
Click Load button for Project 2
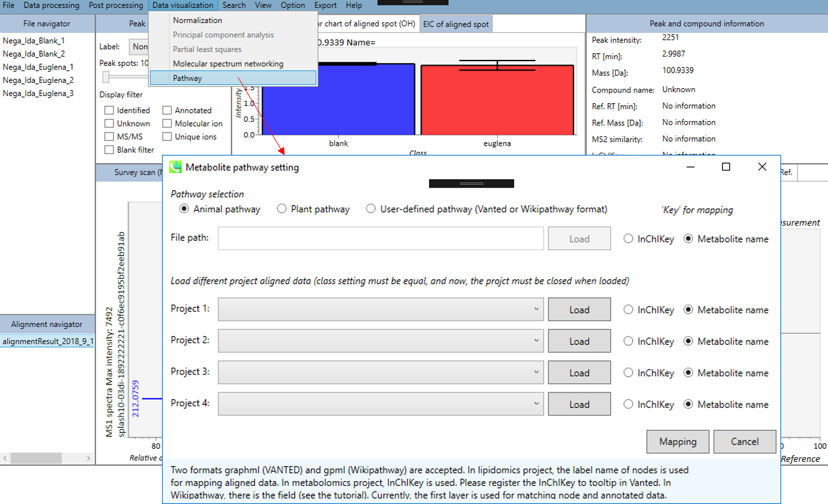tap(580, 341)
